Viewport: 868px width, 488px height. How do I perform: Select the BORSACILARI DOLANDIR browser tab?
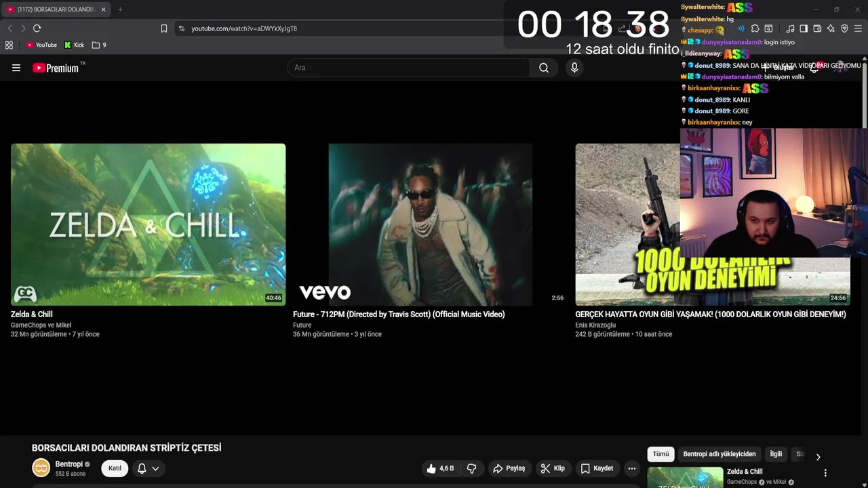tap(57, 9)
